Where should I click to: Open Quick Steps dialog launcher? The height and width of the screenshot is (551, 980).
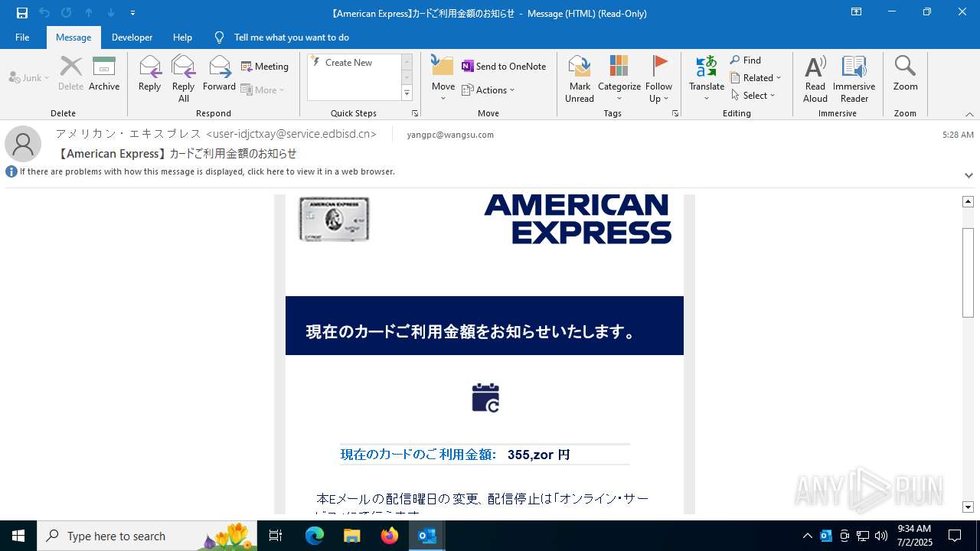tap(415, 113)
